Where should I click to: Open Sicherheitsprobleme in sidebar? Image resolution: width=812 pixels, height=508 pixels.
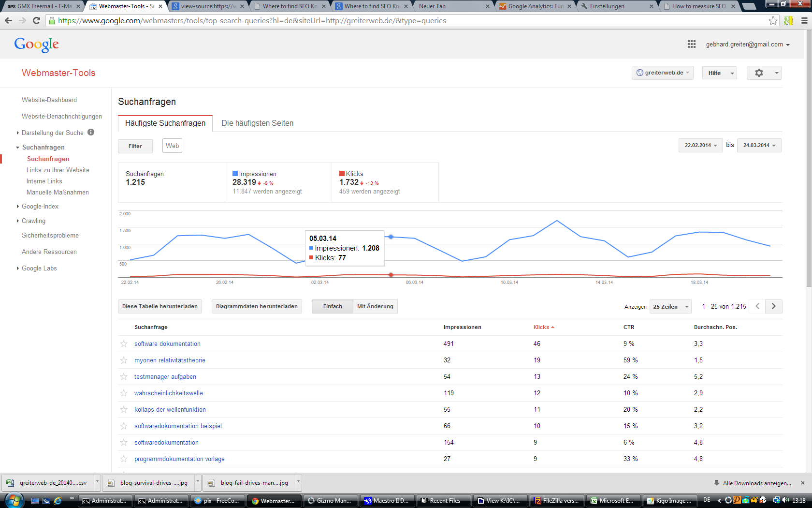click(x=50, y=235)
